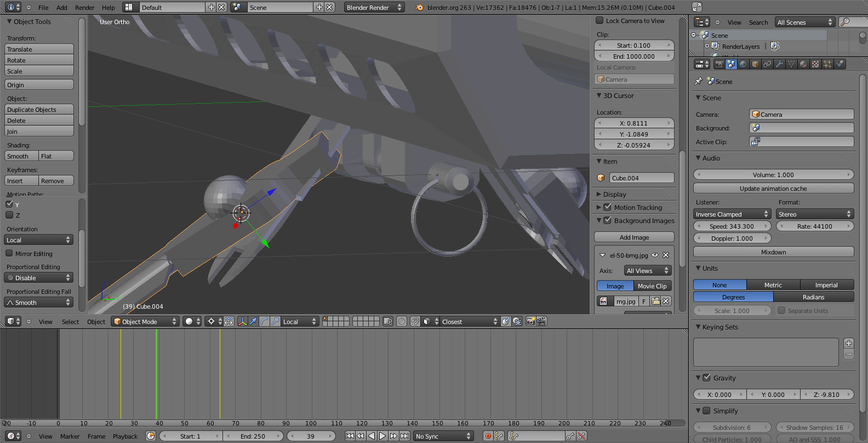
Task: Enable Lock Camera to View checkbox
Action: (599, 21)
